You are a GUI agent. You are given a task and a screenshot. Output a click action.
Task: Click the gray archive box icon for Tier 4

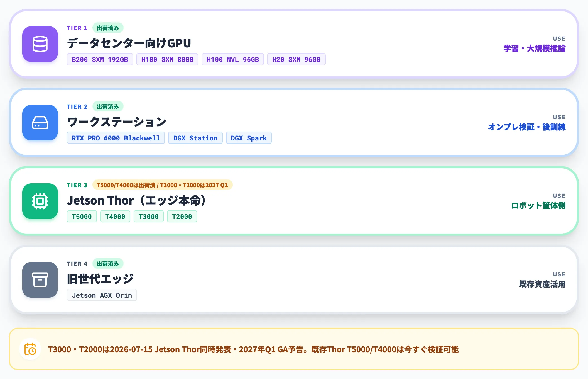[40, 280]
